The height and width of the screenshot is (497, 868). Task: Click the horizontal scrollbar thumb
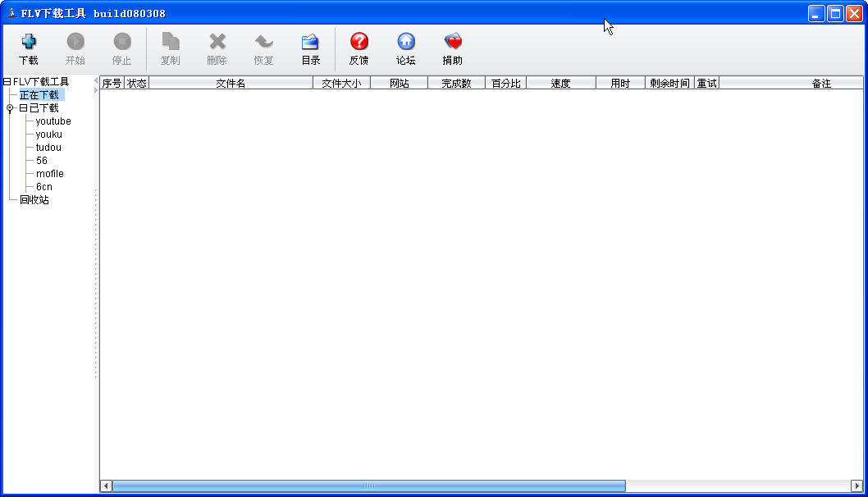pyautogui.click(x=368, y=486)
